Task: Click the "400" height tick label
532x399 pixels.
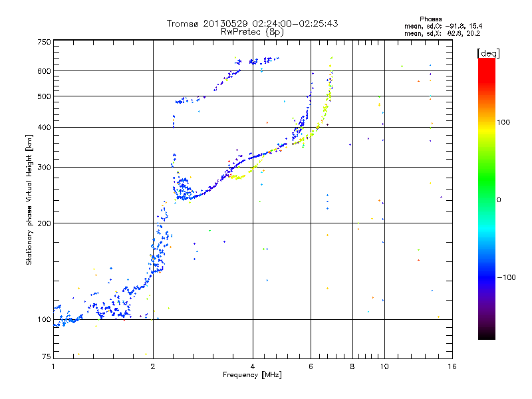Action: coord(44,127)
